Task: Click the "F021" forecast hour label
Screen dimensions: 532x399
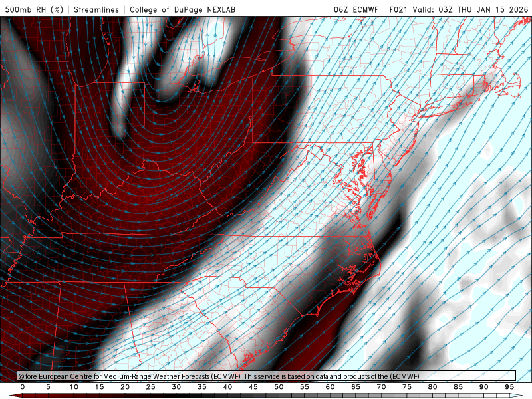Action: (398, 9)
